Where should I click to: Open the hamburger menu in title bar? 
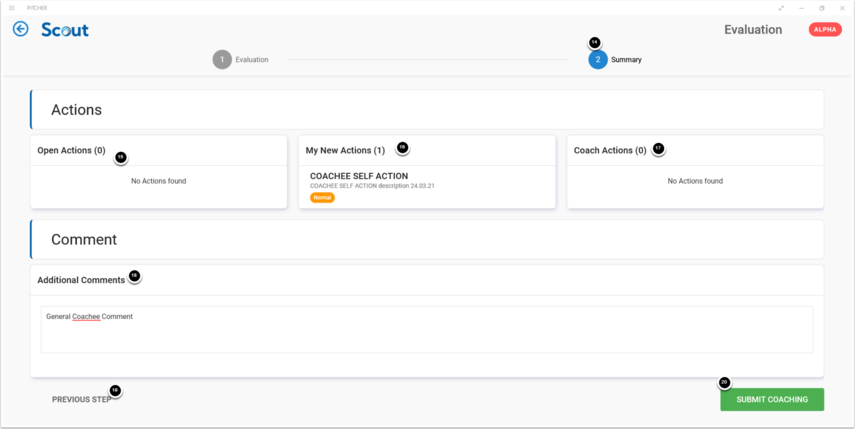[12, 8]
